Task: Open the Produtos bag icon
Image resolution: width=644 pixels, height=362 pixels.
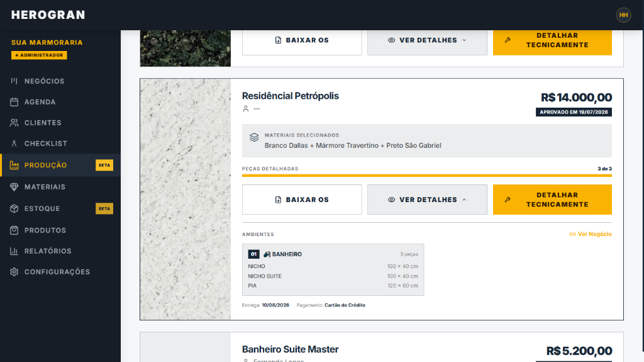Action: [14, 230]
